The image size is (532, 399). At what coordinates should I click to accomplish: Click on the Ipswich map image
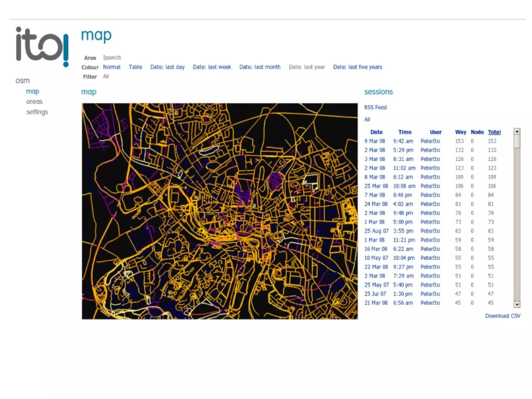220,211
